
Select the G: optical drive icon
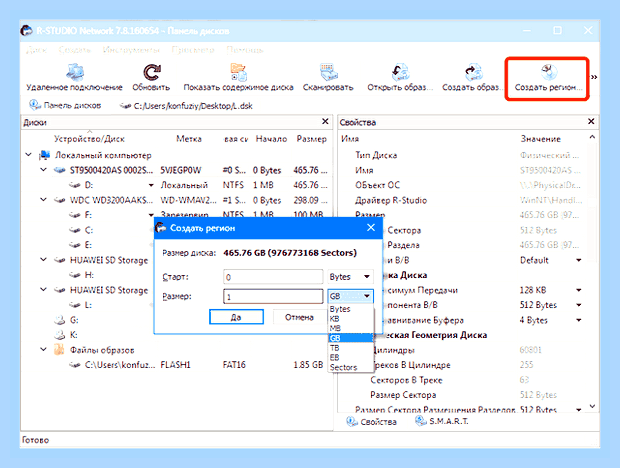(59, 320)
